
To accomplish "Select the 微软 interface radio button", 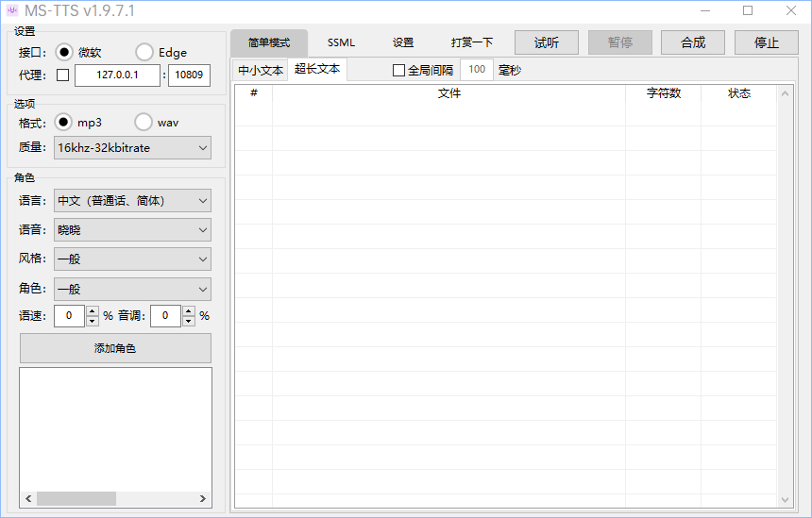I will (x=64, y=52).
